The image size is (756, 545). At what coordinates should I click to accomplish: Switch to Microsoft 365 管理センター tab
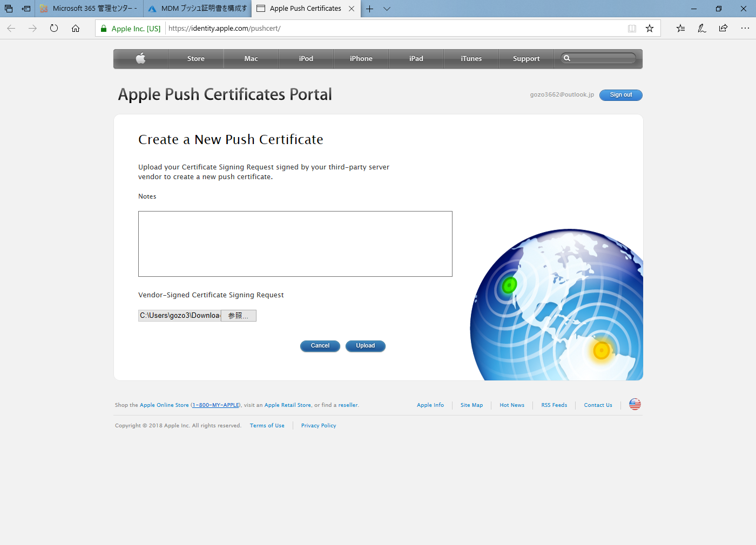pos(89,9)
